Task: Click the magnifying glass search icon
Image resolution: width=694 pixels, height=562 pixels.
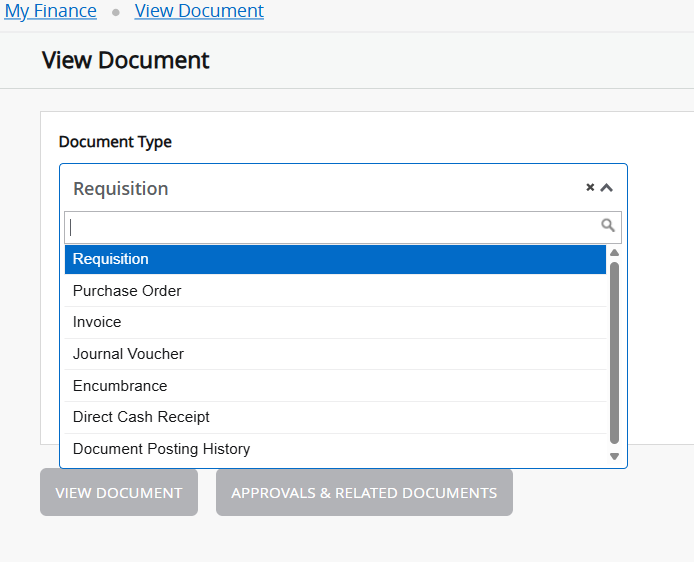Action: 608,226
